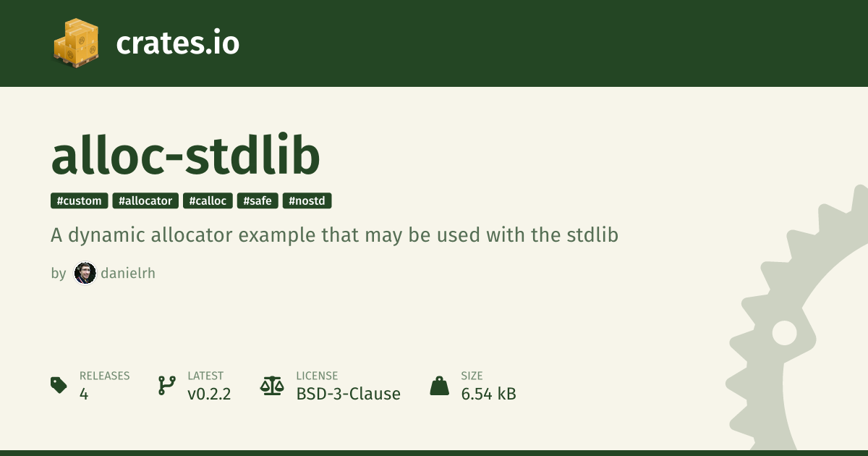Click the license scales icon
The image size is (868, 456).
point(272,385)
